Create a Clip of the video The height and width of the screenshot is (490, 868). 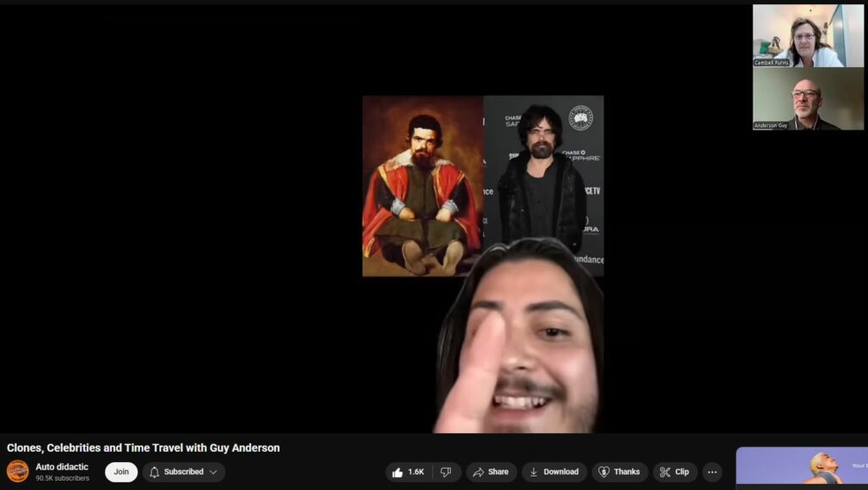(675, 472)
